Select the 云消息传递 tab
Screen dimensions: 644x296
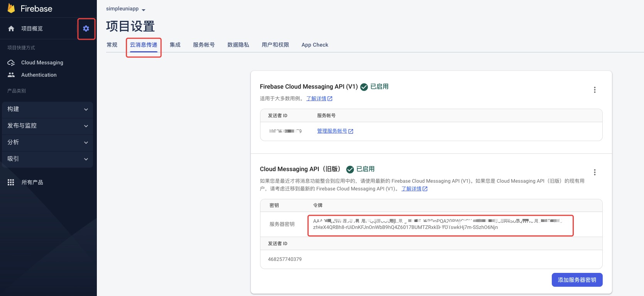pyautogui.click(x=144, y=45)
